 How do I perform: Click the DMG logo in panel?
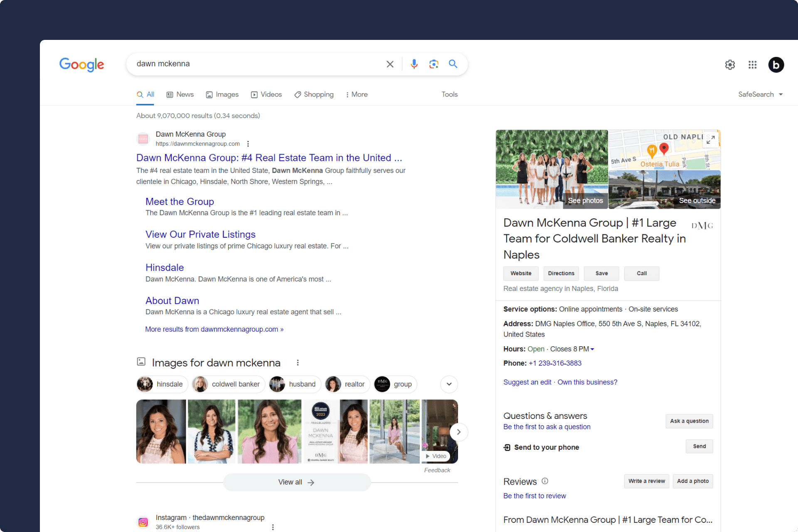[x=702, y=226]
